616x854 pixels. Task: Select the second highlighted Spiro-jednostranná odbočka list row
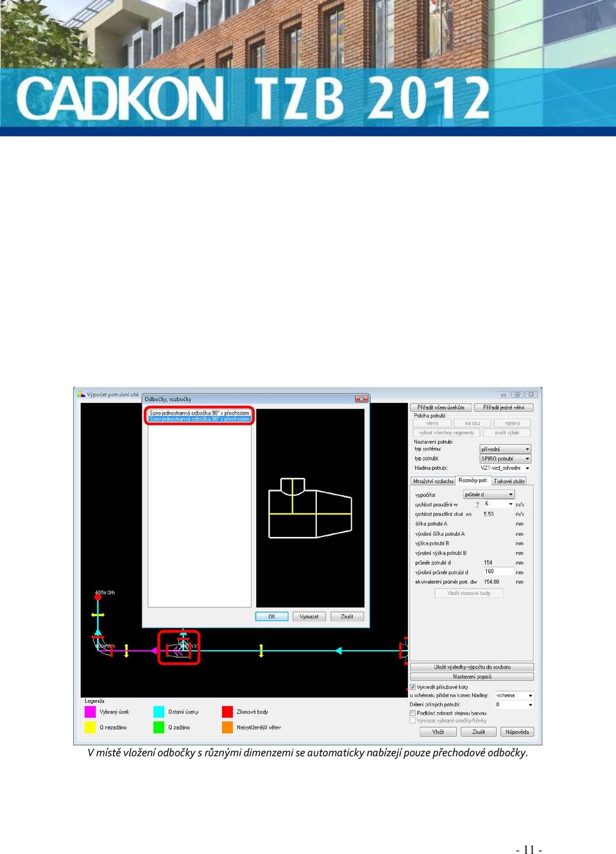point(199,419)
